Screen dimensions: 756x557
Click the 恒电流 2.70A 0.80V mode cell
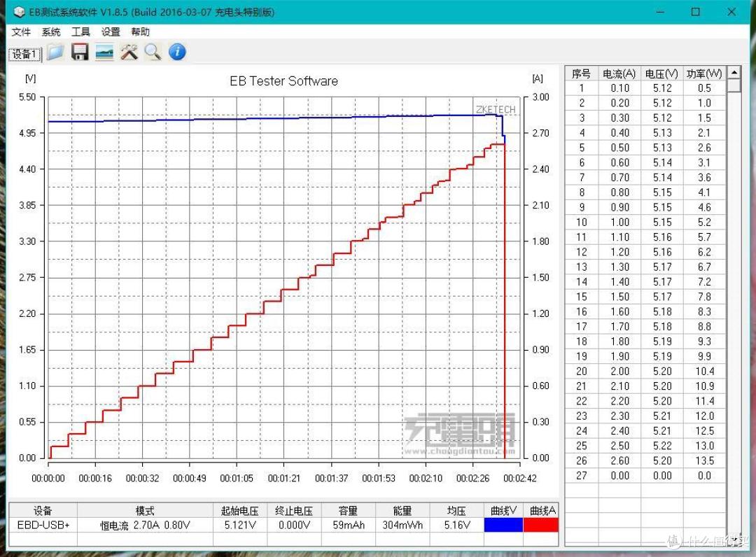tap(145, 525)
